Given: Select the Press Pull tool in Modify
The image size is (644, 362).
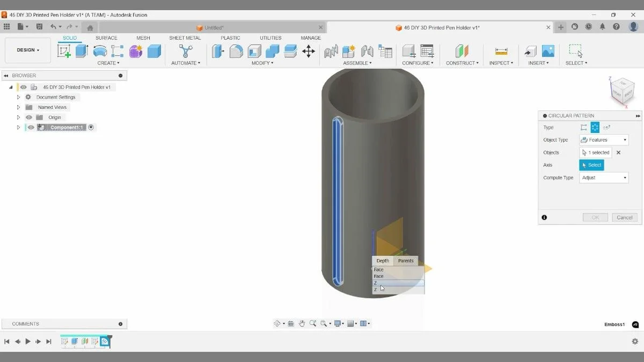Looking at the screenshot, I should coord(218,51).
